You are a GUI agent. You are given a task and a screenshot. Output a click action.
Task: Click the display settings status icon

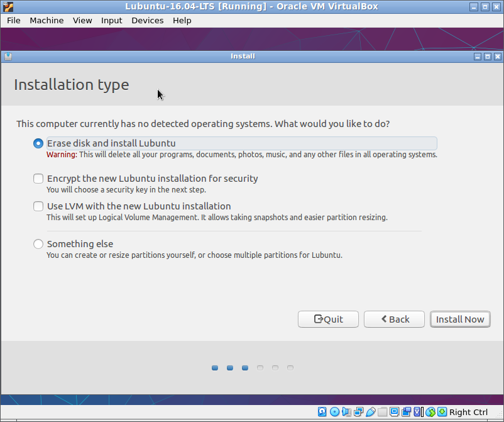(395, 412)
